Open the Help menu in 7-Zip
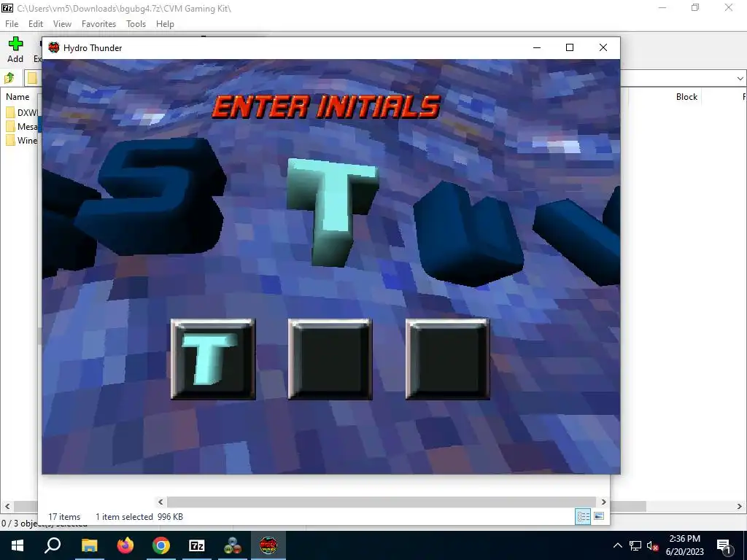 click(165, 24)
